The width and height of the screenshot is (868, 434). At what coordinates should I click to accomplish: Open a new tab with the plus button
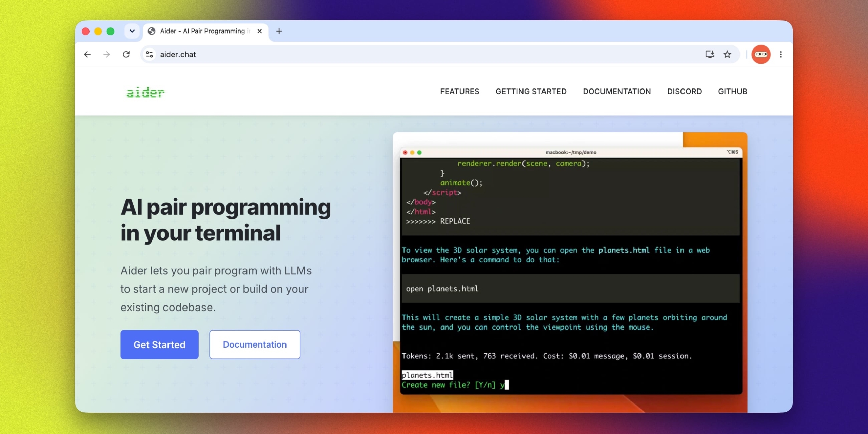[279, 31]
